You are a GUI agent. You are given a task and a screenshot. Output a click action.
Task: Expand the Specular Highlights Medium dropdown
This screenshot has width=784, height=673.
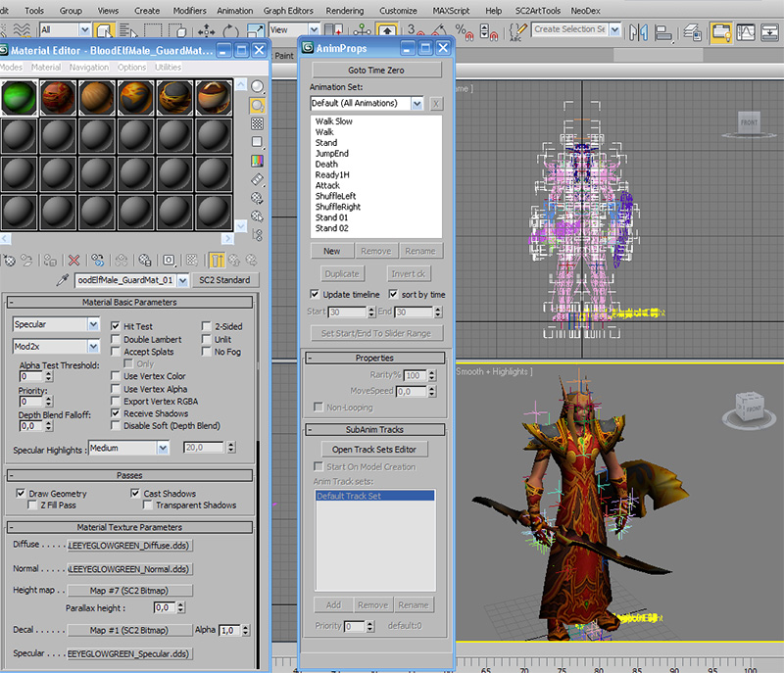coord(163,448)
